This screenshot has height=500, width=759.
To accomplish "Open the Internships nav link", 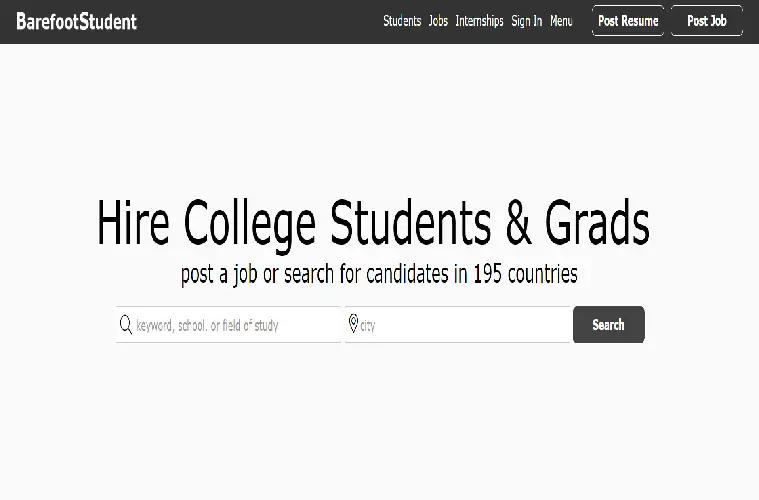I will tap(479, 21).
